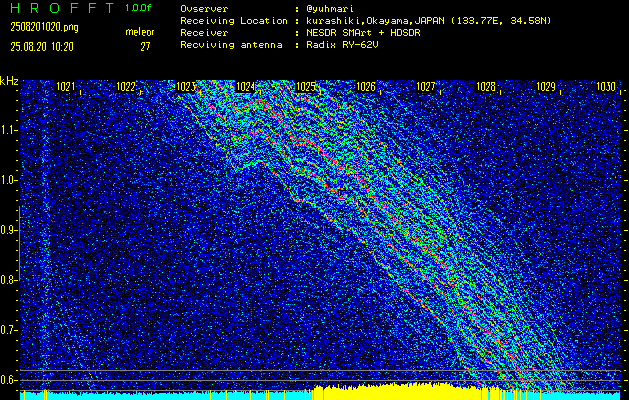Click the 0.6 kHz frequency tick label
The height and width of the screenshot is (400, 629).
click(x=8, y=380)
